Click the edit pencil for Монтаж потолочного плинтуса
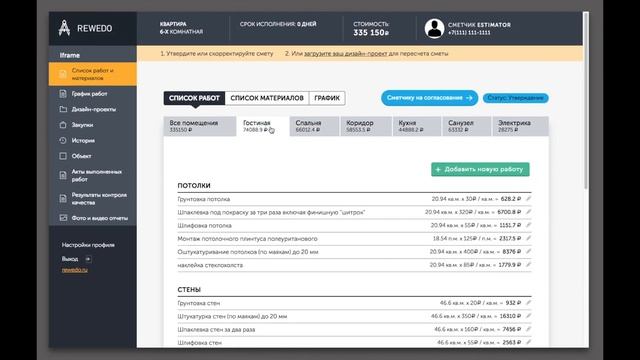 [x=528, y=238]
